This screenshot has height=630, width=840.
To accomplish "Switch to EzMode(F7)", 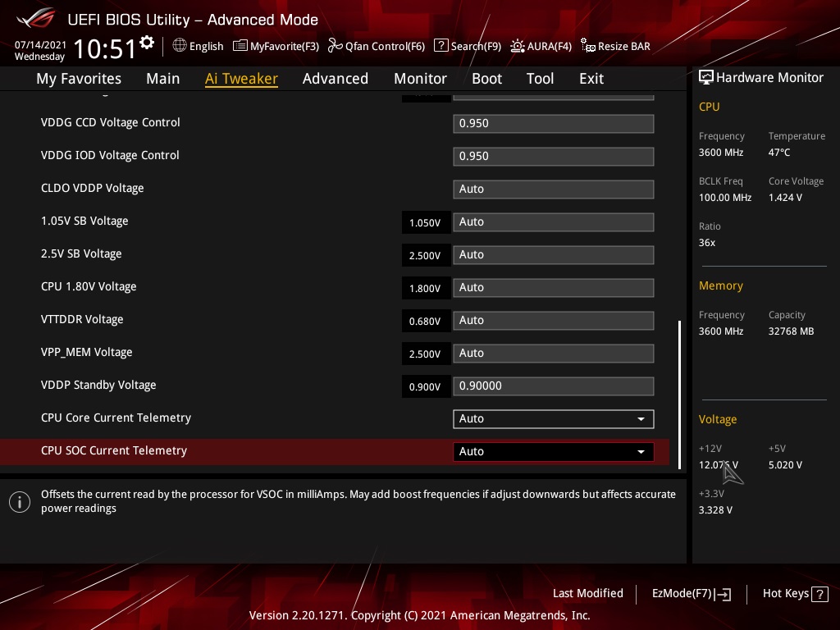I will (x=691, y=594).
